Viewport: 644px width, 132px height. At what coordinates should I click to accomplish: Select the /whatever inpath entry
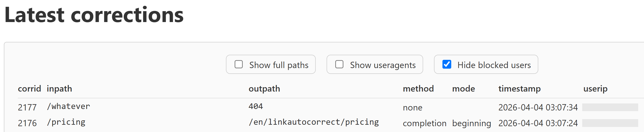[x=68, y=106]
